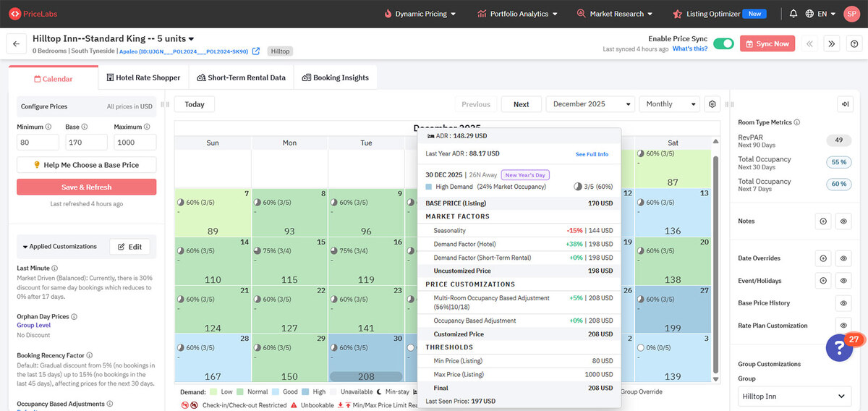Open Apaleo external link icon
Screen dimensions: 868x411
[x=256, y=51]
